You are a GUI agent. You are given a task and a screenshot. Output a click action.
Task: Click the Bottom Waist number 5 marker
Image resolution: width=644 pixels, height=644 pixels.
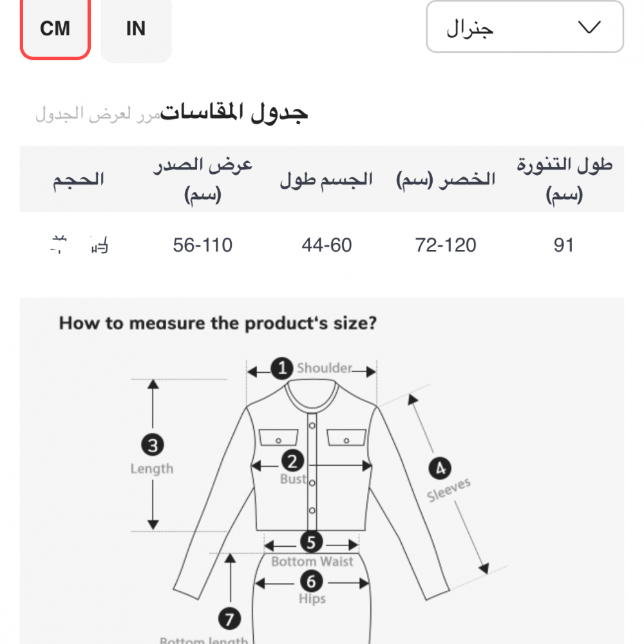(312, 542)
